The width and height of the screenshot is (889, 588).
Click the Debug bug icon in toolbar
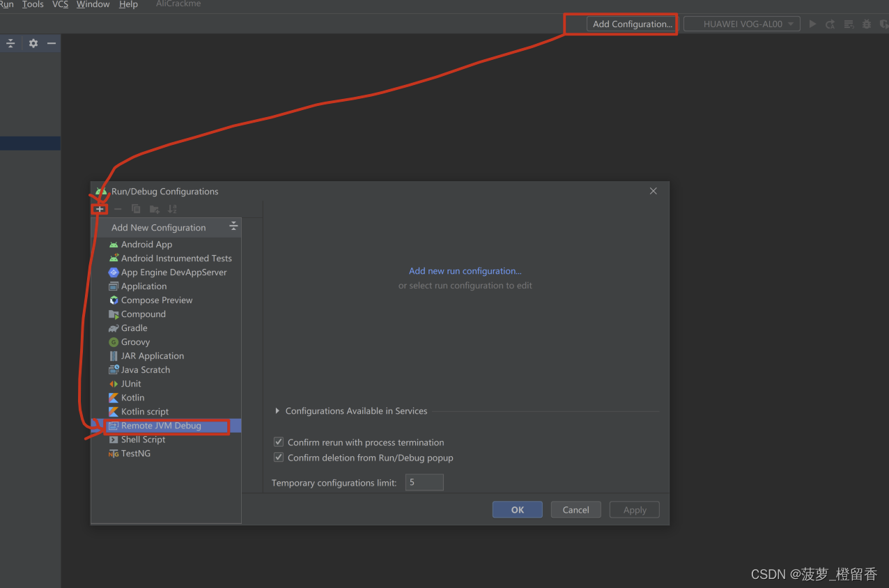click(867, 24)
